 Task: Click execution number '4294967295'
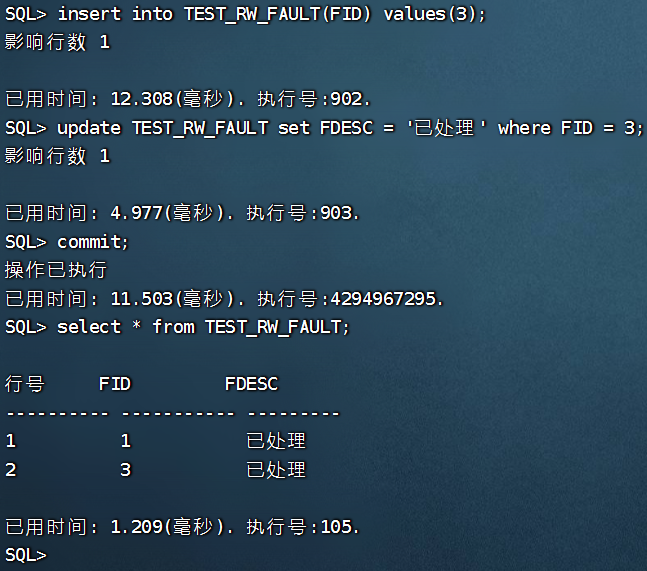point(383,299)
